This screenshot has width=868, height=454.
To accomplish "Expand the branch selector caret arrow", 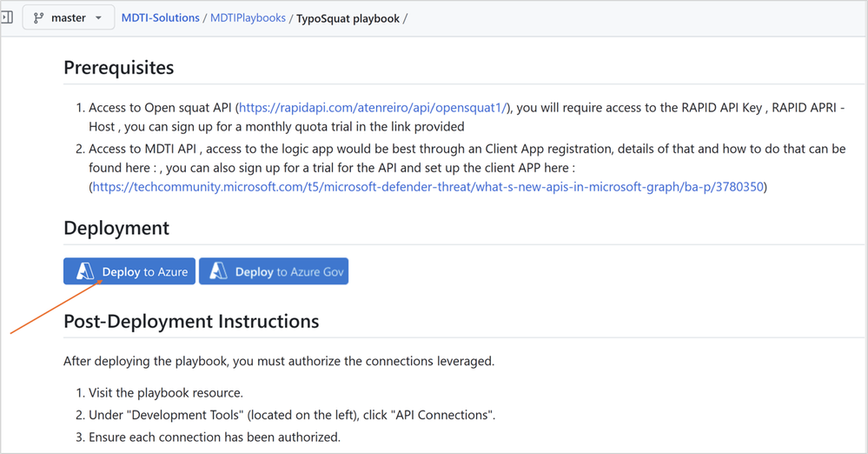I will (98, 18).
